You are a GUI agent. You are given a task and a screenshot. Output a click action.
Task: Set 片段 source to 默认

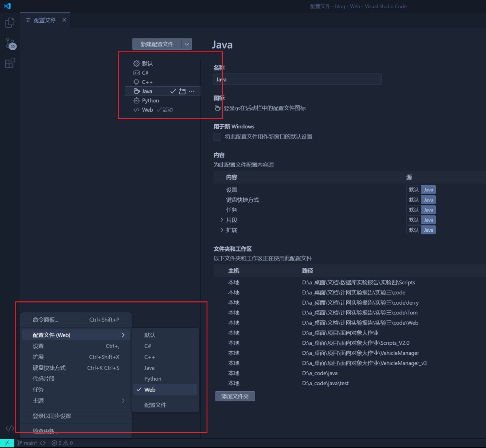pyautogui.click(x=414, y=220)
